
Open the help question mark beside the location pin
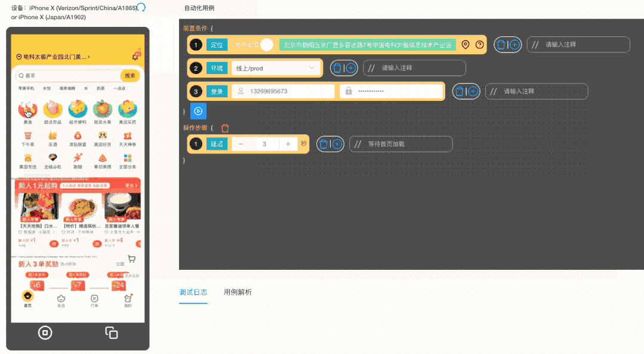click(x=479, y=44)
